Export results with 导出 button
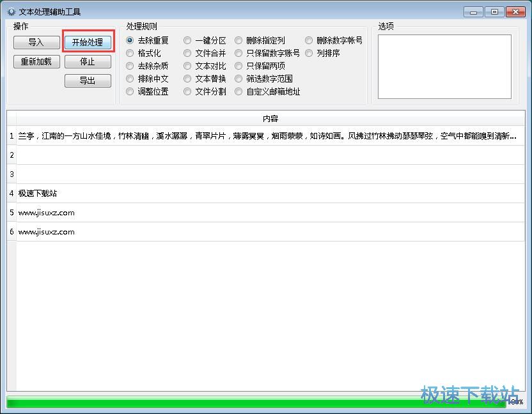The width and height of the screenshot is (532, 414). [x=88, y=80]
